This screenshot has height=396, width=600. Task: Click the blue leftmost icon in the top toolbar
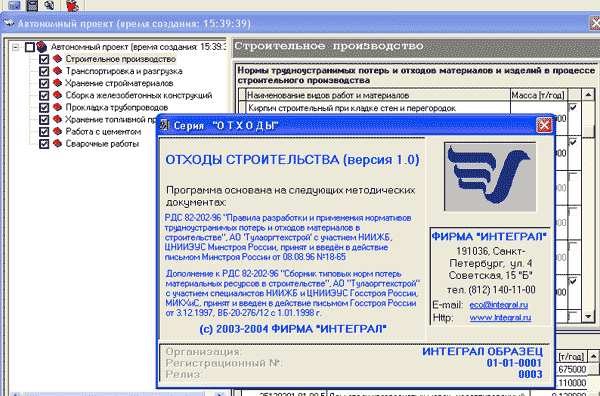[x=14, y=5]
